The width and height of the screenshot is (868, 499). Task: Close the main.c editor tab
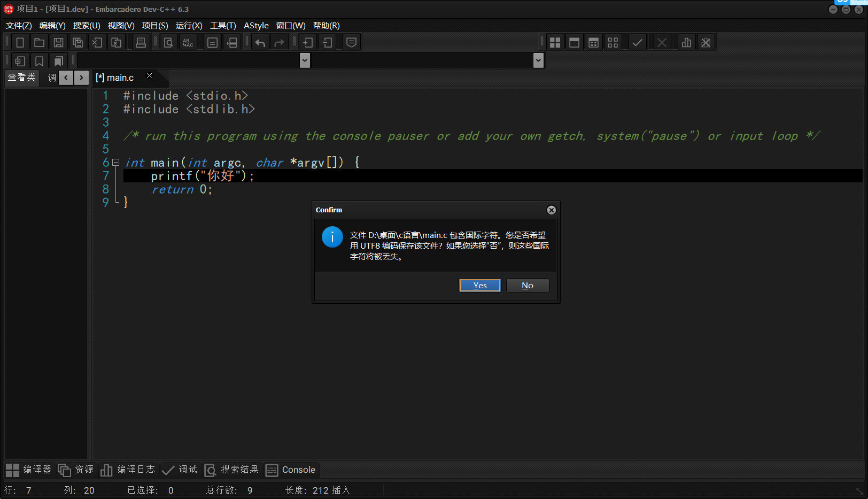[149, 75]
